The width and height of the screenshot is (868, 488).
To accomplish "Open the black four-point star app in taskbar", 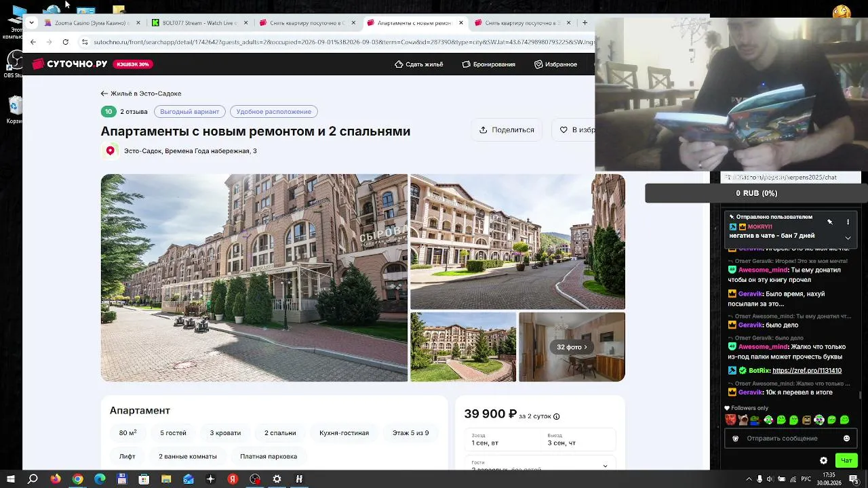I will tap(210, 479).
